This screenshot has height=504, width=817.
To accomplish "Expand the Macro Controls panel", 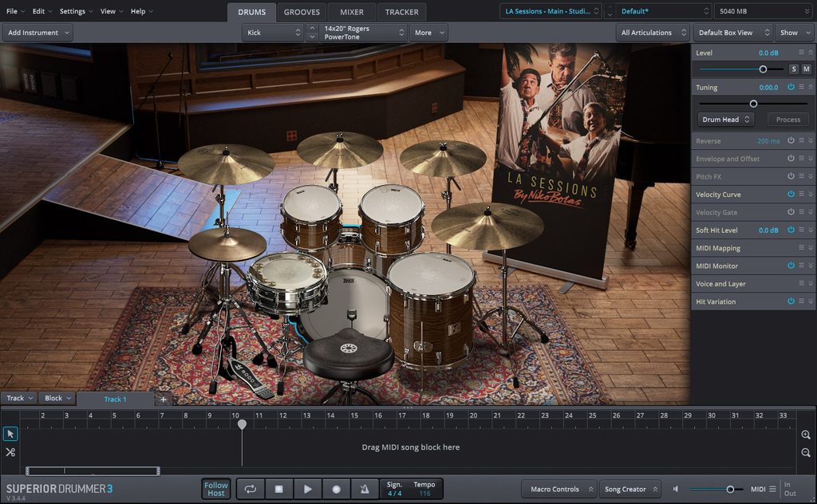I will pyautogui.click(x=559, y=489).
